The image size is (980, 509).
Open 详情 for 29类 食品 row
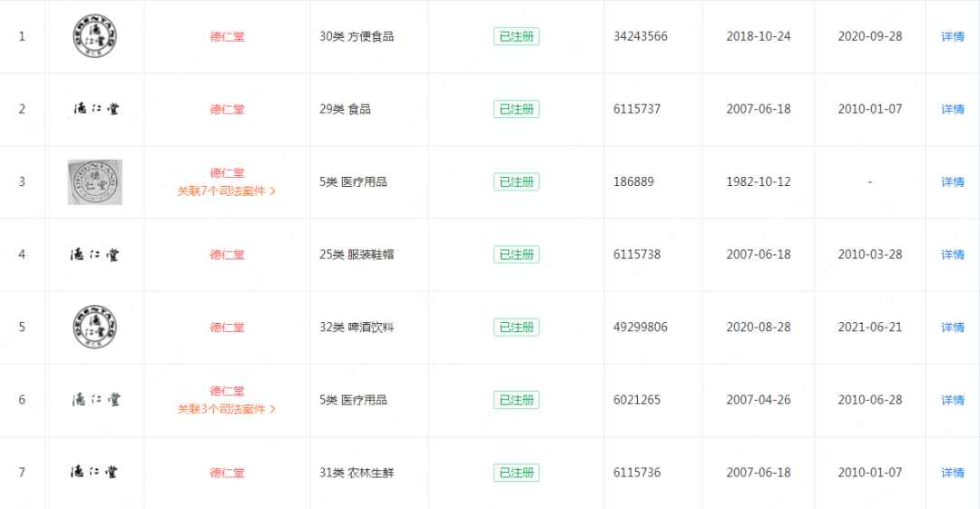pyautogui.click(x=953, y=109)
